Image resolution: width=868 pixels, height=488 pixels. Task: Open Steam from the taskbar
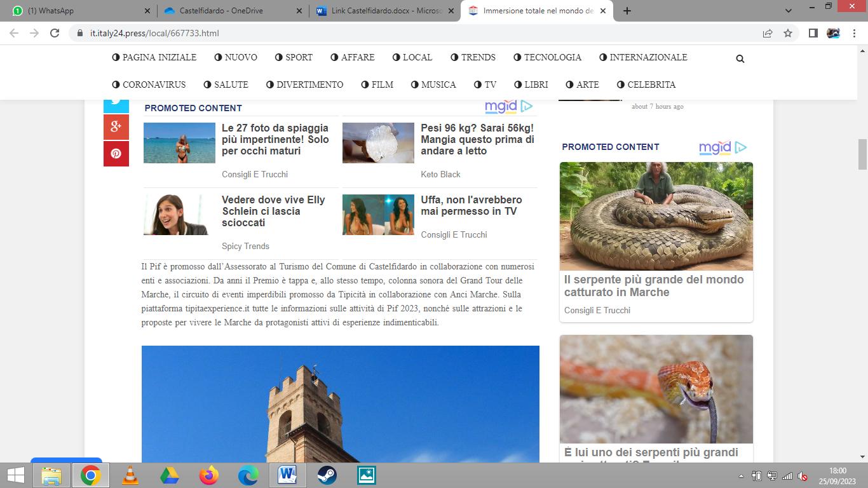[327, 475]
